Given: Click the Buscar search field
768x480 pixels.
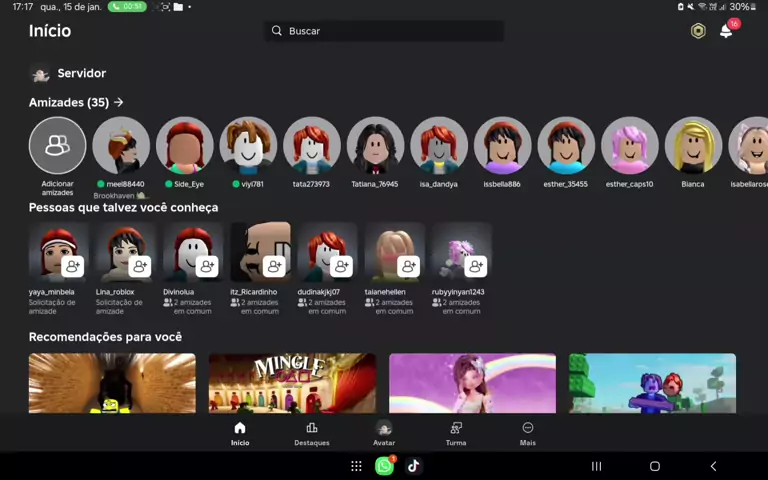Looking at the screenshot, I should (384, 31).
